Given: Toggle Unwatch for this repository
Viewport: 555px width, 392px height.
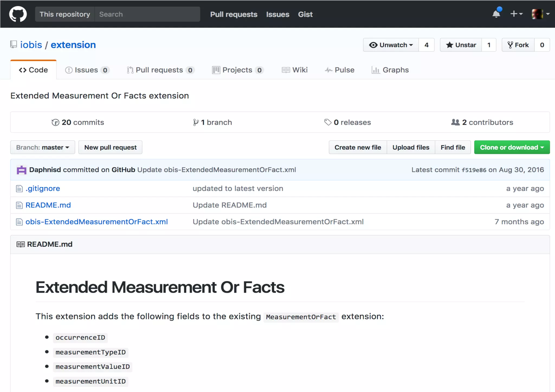Looking at the screenshot, I should (x=391, y=45).
